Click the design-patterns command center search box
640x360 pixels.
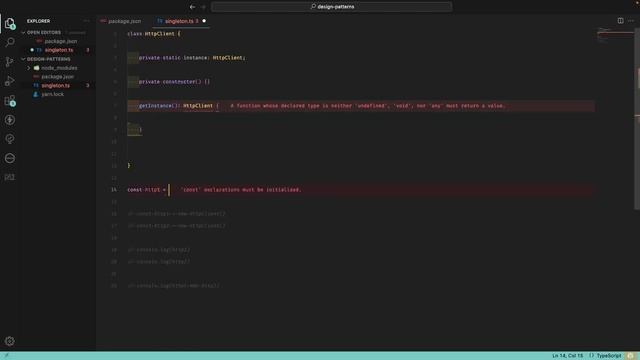pyautogui.click(x=331, y=7)
